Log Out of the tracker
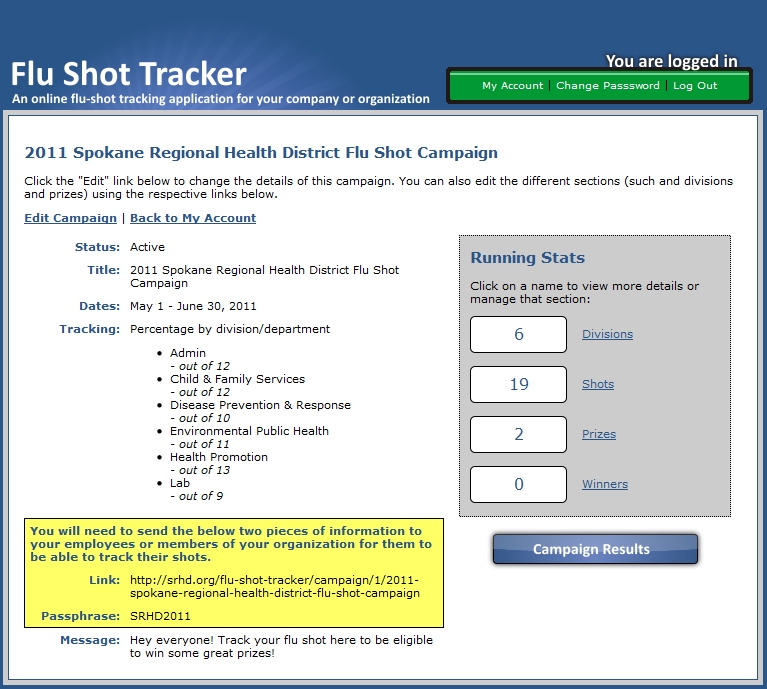 tap(695, 86)
